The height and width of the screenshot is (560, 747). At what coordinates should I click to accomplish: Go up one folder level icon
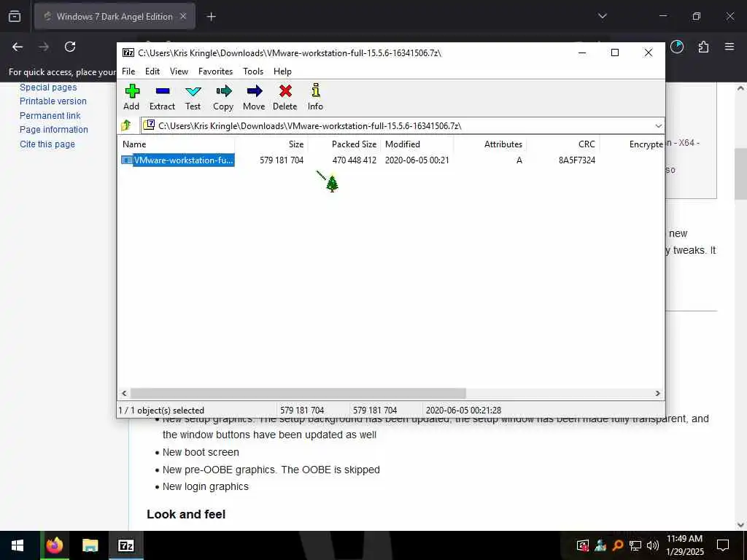click(126, 125)
